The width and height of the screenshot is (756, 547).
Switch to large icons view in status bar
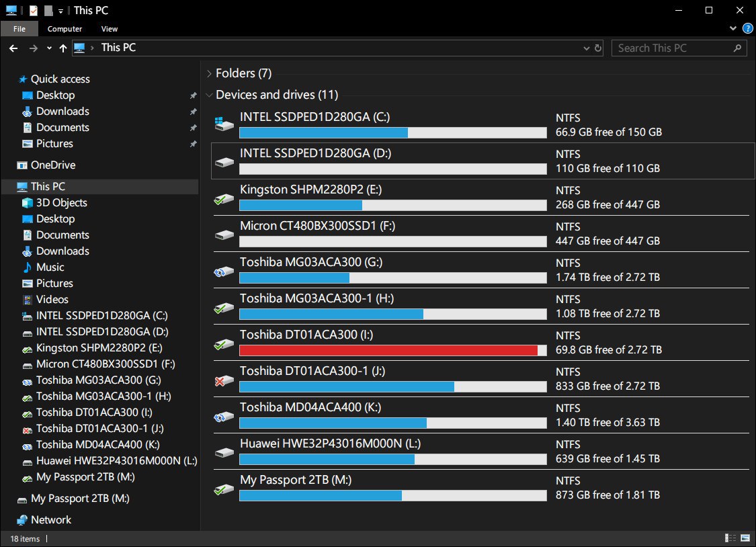pos(745,538)
